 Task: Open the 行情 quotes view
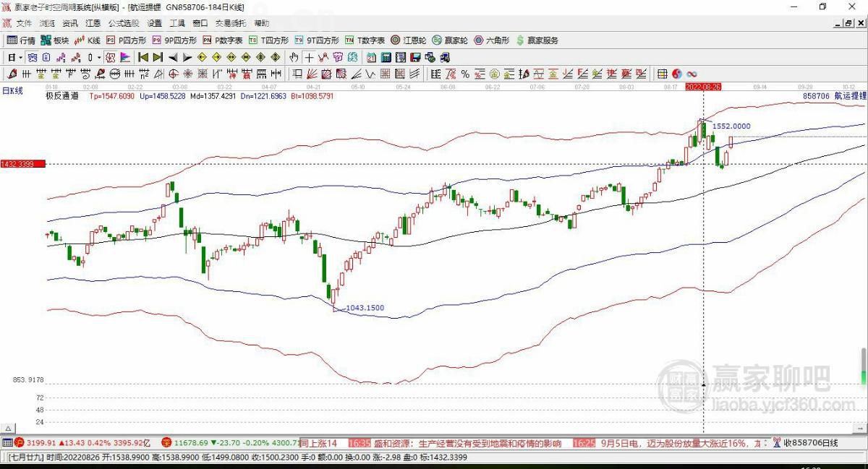point(21,40)
